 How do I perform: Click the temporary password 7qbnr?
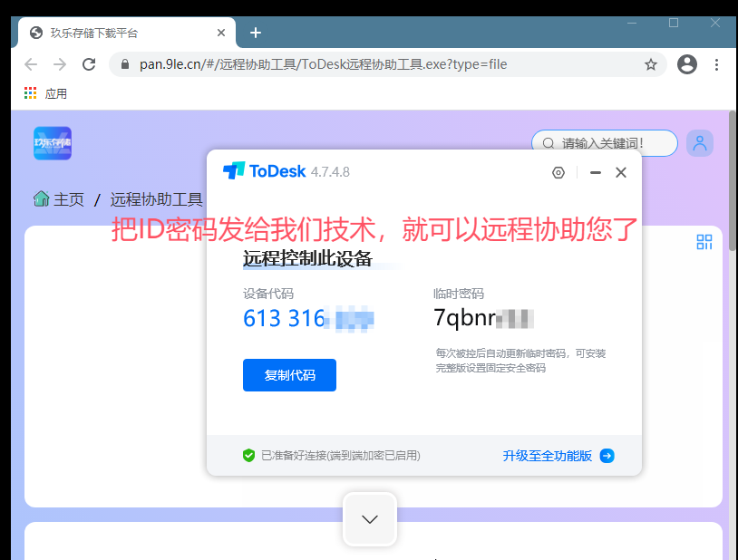[483, 318]
